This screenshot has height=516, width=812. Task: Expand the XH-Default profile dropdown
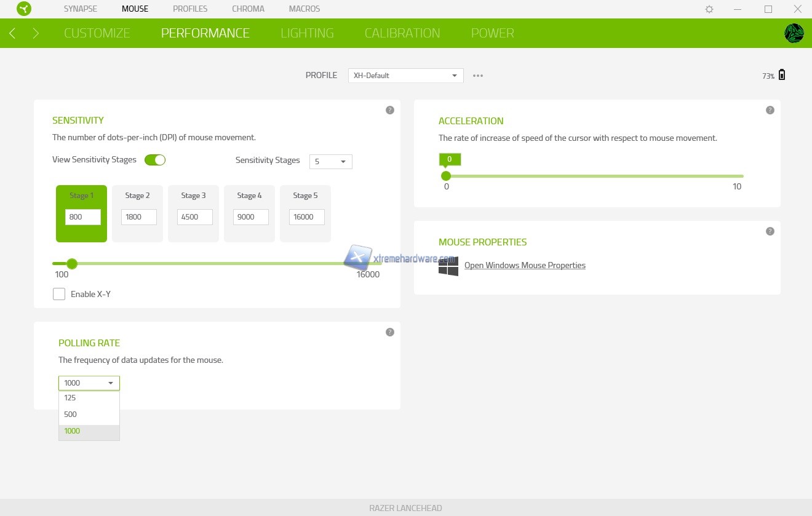tap(405, 76)
